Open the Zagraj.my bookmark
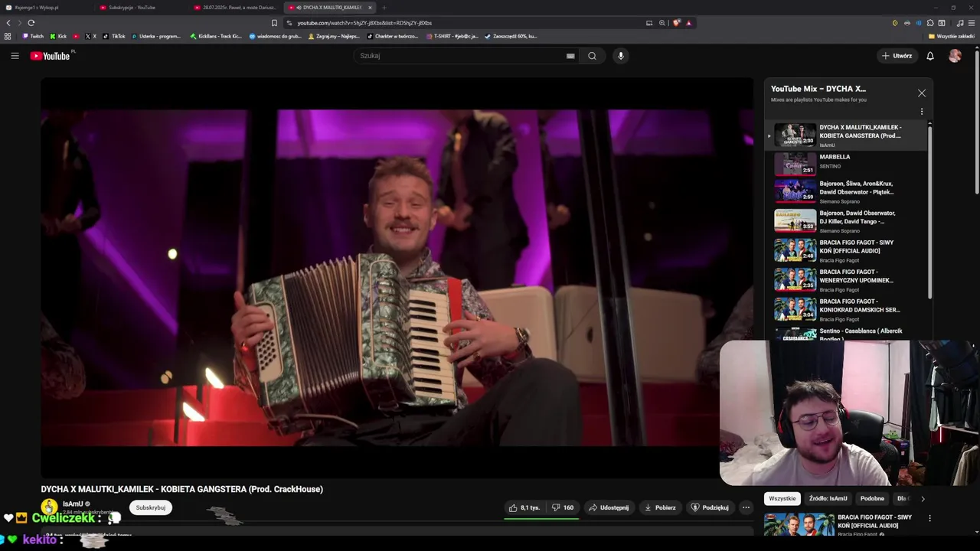Viewport: 980px width, 551px height. point(333,36)
